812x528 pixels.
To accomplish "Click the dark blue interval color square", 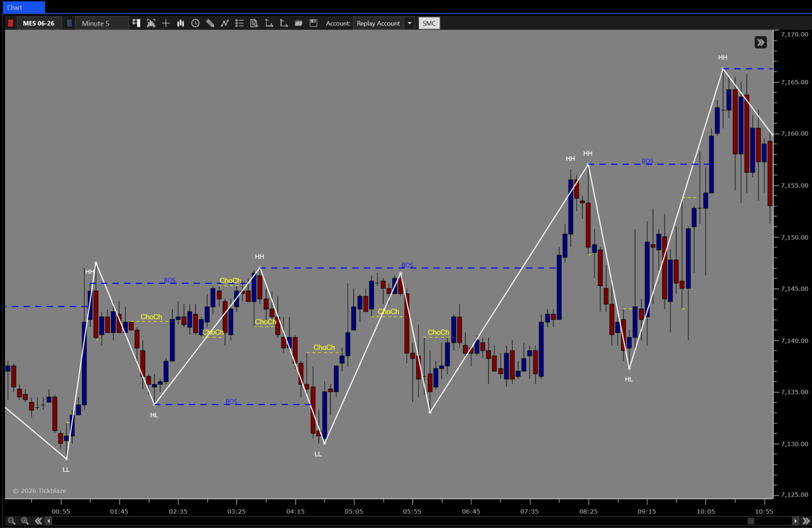I will click(x=69, y=23).
